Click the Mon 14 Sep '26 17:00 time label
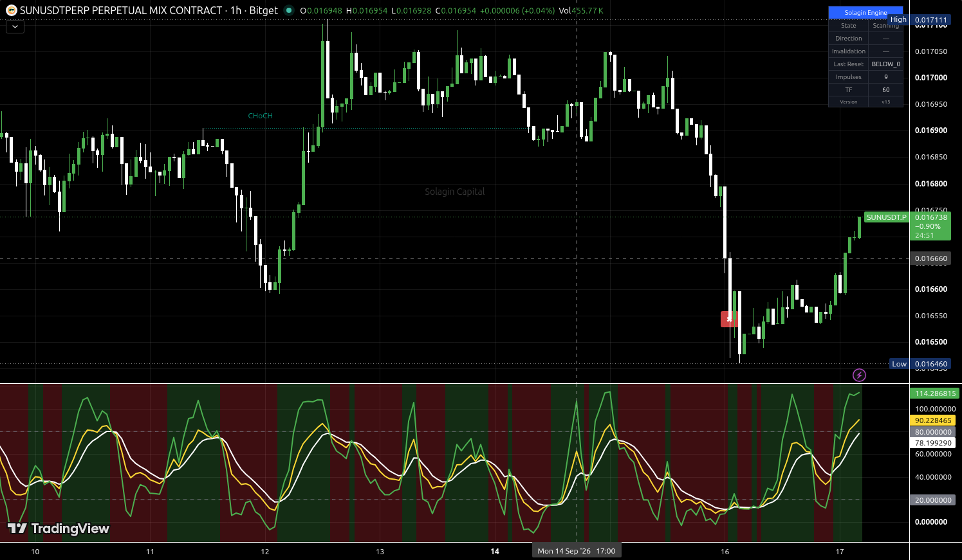Image resolution: width=962 pixels, height=560 pixels. 577,551
